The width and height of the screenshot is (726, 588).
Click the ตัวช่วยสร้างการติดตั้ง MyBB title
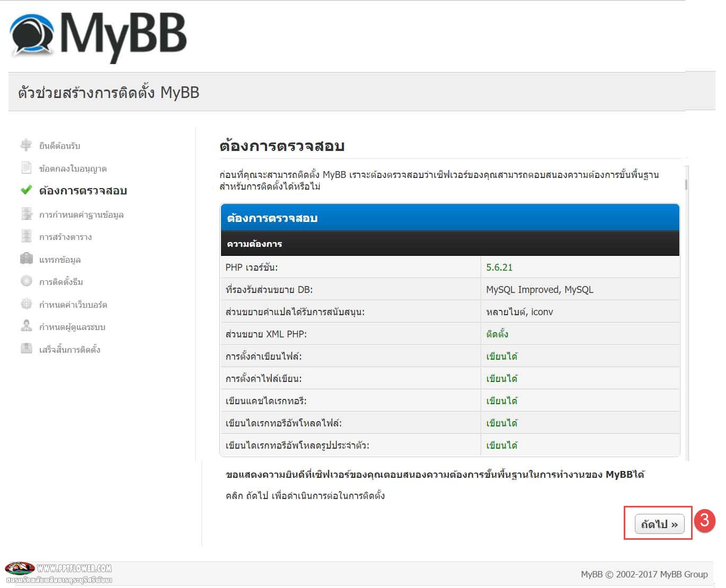[109, 93]
